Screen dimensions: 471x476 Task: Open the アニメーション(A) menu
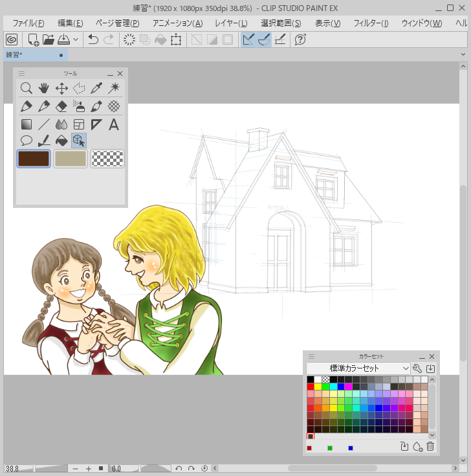click(177, 23)
